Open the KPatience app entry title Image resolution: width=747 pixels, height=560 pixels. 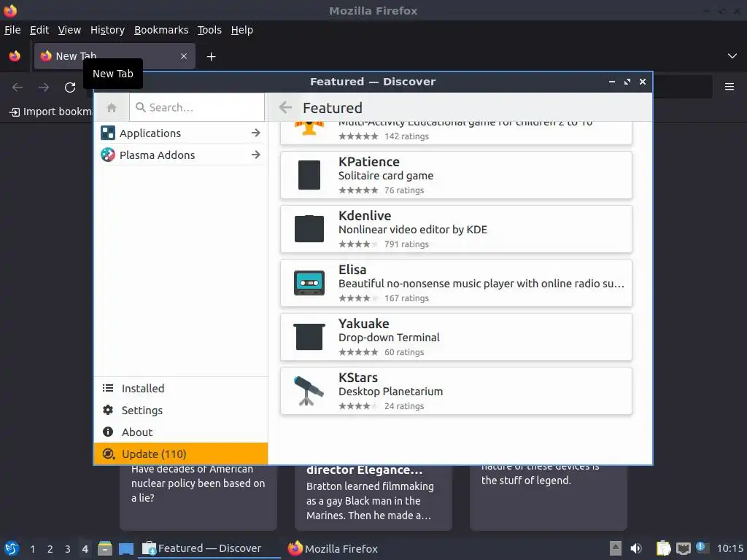[x=368, y=162]
